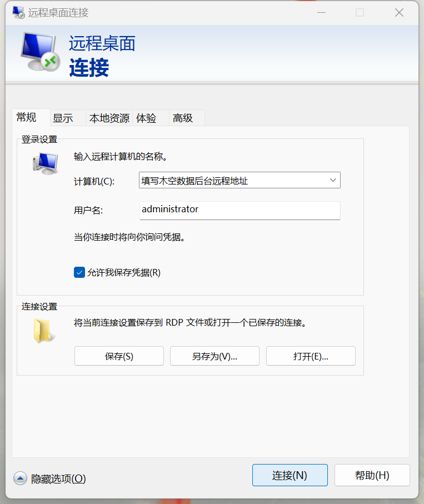The height and width of the screenshot is (504, 424).
Task: Click the text 当你连接时将向你询问凭据。
Action: click(x=129, y=237)
